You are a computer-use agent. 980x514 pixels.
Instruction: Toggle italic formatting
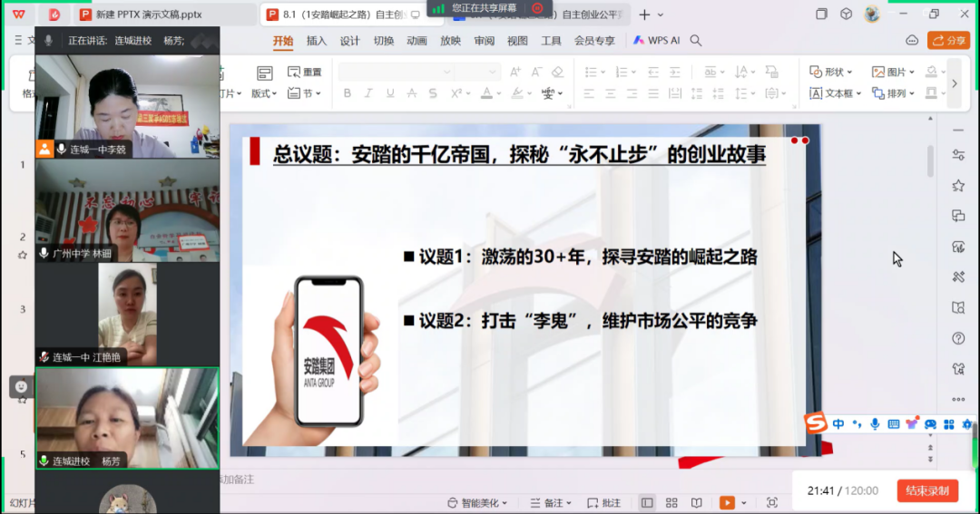pyautogui.click(x=368, y=93)
